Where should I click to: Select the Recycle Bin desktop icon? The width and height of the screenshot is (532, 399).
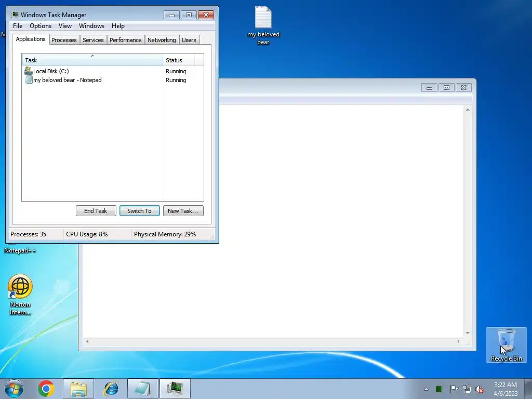tap(506, 345)
